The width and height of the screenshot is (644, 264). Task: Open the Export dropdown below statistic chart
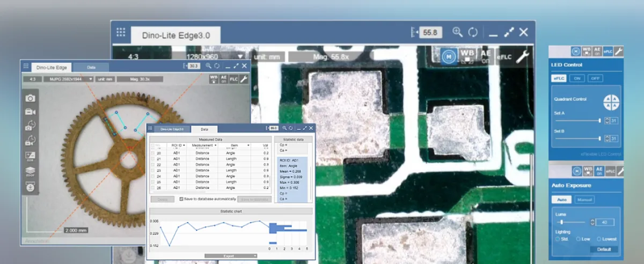tap(232, 256)
